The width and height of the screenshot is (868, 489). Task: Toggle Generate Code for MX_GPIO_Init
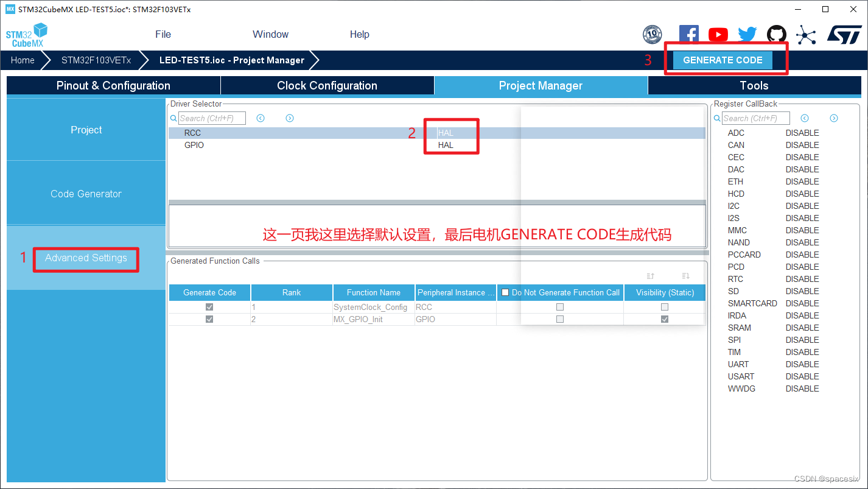tap(209, 319)
